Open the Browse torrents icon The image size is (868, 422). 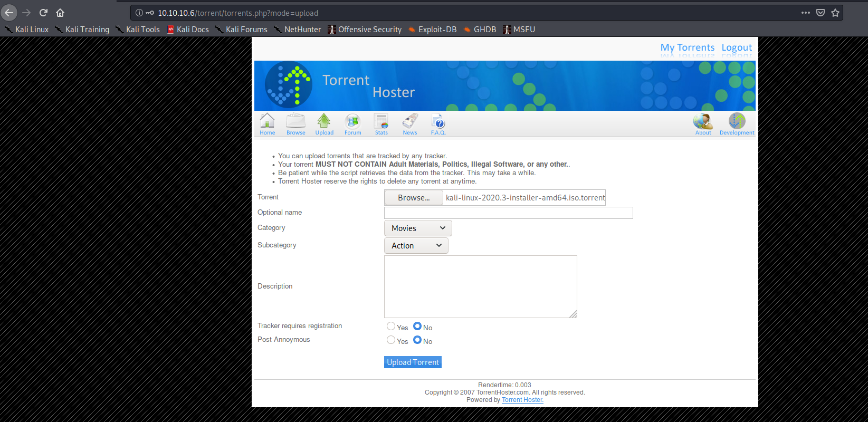point(295,122)
